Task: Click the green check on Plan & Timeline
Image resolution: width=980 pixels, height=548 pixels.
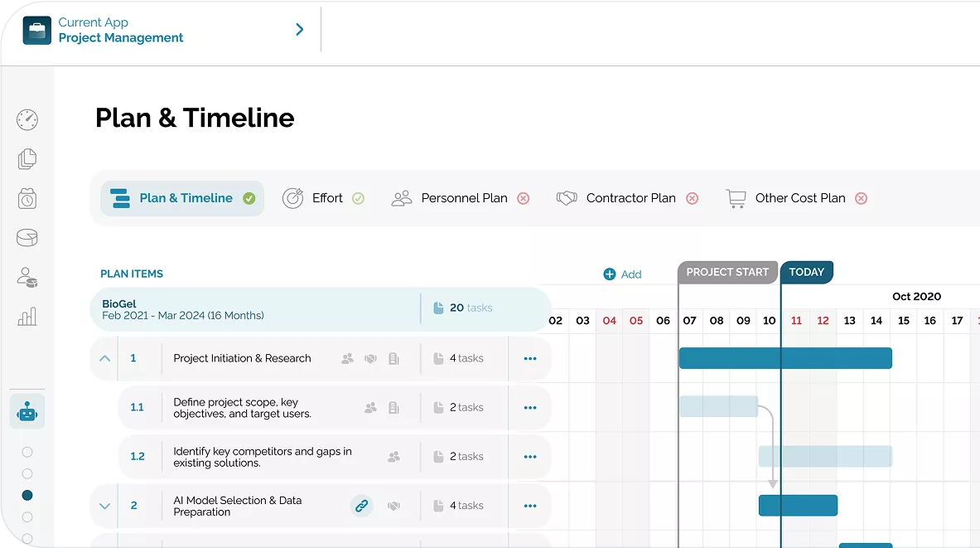Action: tap(249, 198)
